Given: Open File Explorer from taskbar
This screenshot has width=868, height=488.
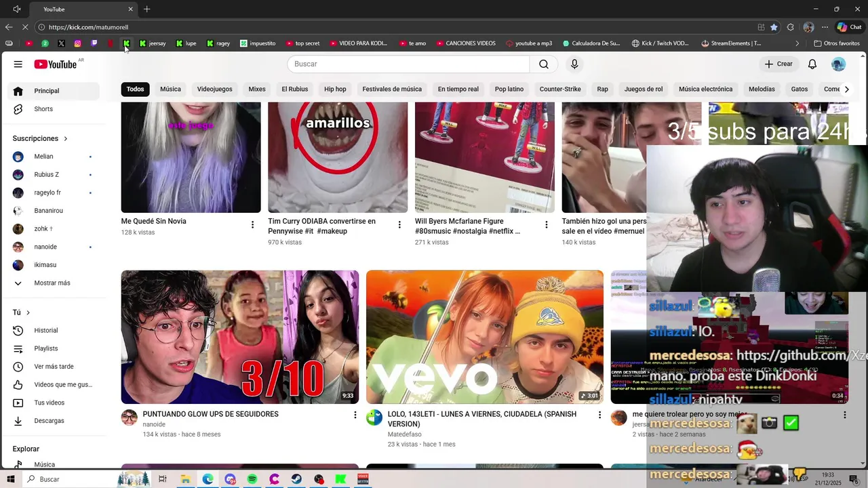Looking at the screenshot, I should tap(185, 479).
